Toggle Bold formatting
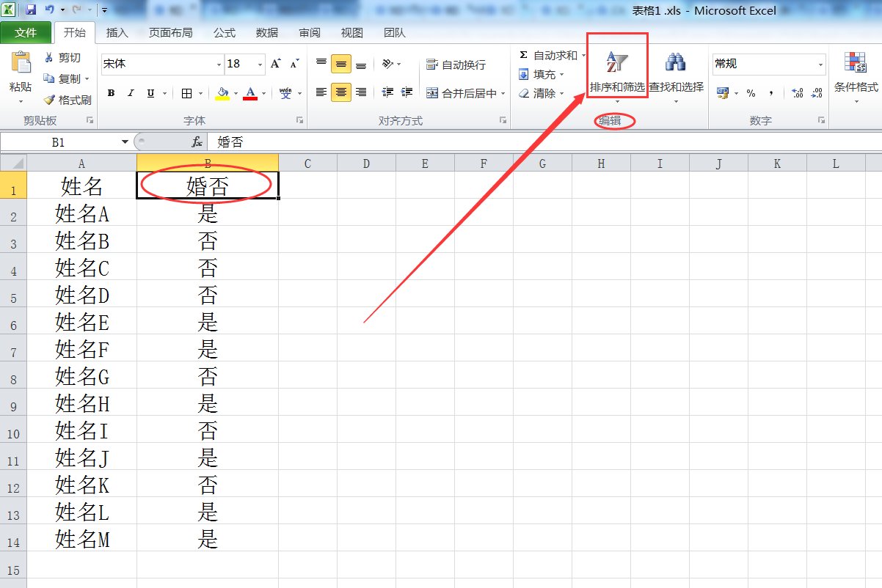Viewport: 882px width, 588px height. [x=111, y=93]
